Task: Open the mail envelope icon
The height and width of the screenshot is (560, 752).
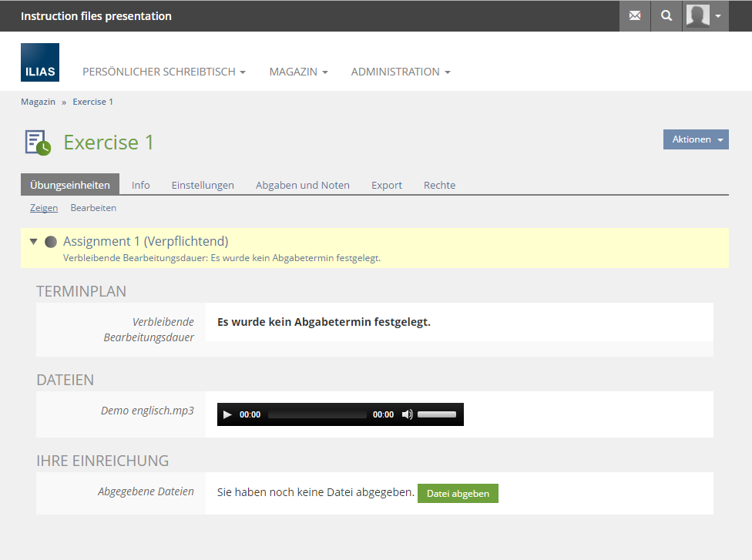Action: [x=635, y=15]
